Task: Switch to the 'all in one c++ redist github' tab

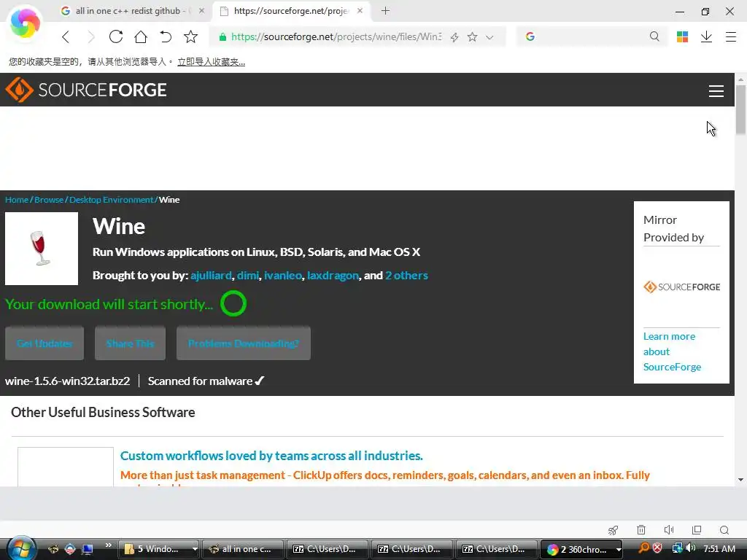Action: [x=128, y=10]
